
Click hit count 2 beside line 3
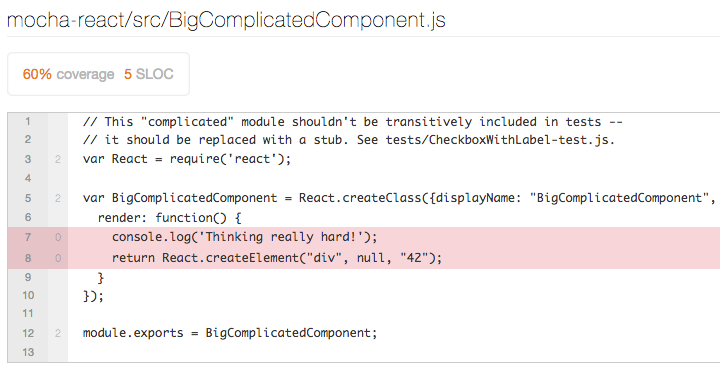coord(58,160)
